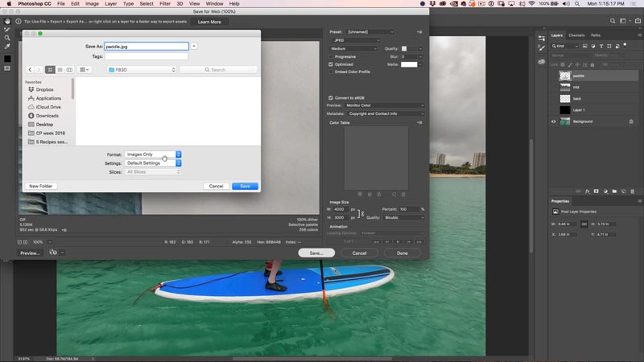Viewport: 644px width, 362px height.
Task: Go back in the file browser
Action: [30, 70]
